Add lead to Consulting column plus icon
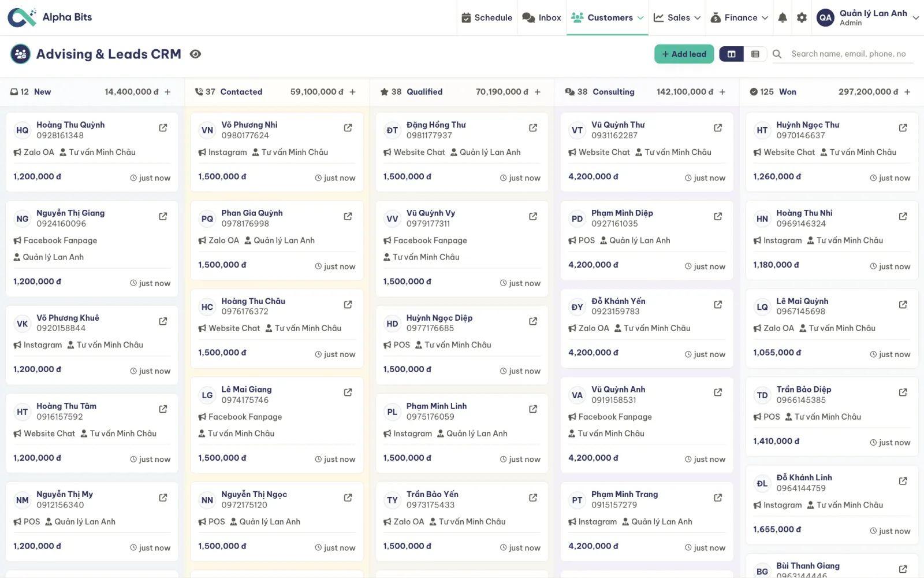Viewport: 924px width, 578px height. pos(722,92)
